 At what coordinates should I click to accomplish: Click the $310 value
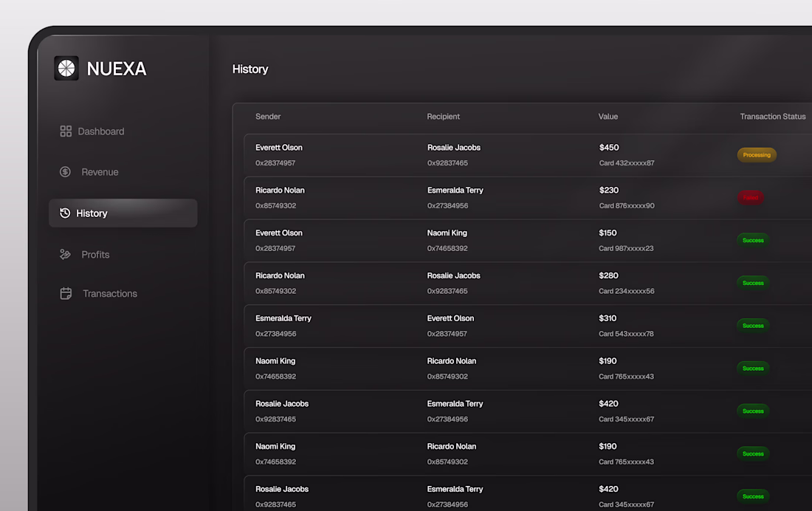pyautogui.click(x=608, y=318)
